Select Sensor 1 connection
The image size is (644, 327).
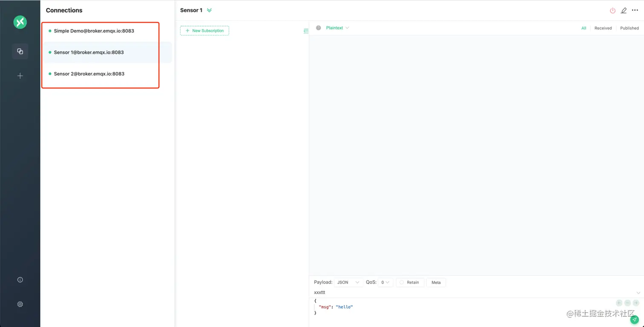(106, 52)
